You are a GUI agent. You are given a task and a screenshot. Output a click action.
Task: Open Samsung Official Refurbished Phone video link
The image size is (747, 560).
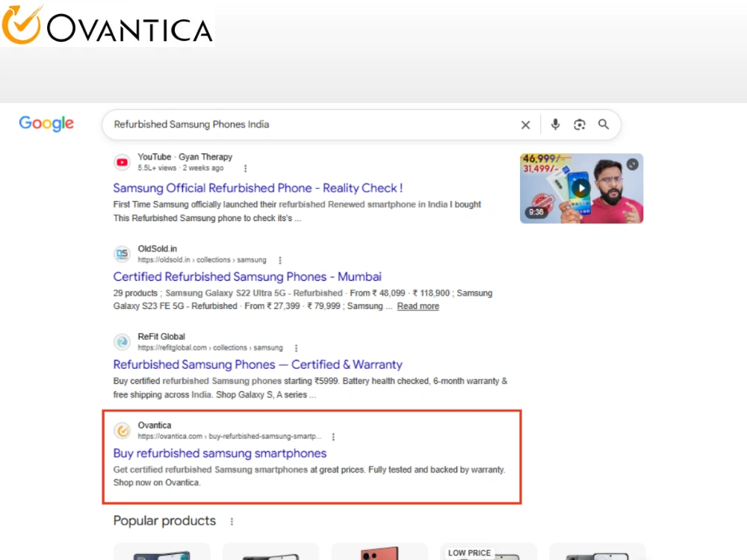click(258, 188)
